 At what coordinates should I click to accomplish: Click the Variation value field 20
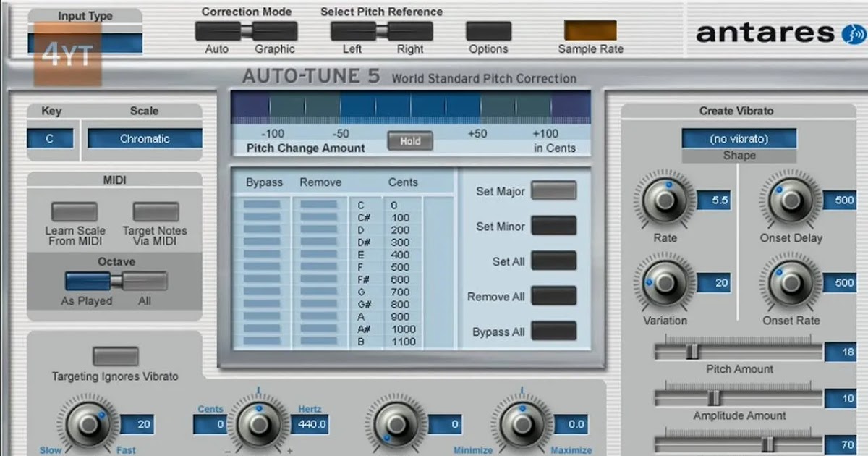pyautogui.click(x=714, y=283)
